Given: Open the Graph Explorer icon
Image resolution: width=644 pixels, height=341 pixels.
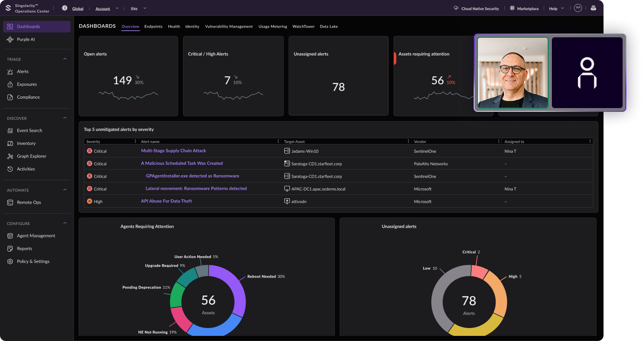Looking at the screenshot, I should pyautogui.click(x=10, y=157).
